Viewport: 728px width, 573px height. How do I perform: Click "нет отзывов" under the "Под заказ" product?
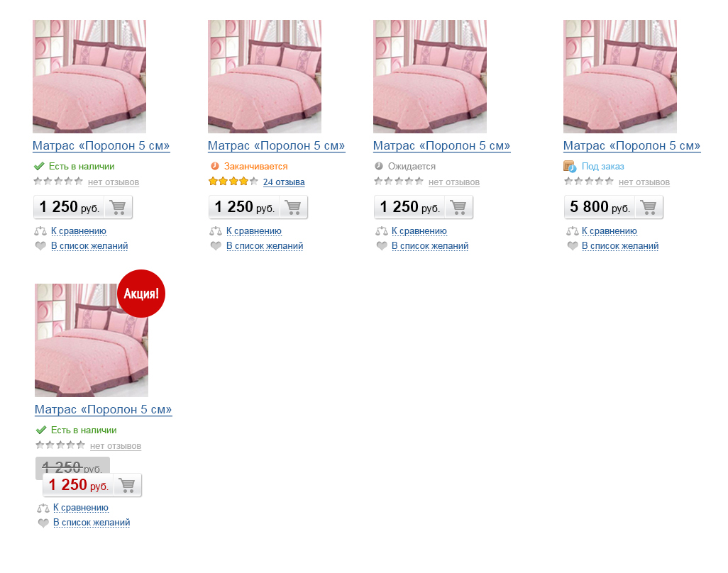point(644,182)
